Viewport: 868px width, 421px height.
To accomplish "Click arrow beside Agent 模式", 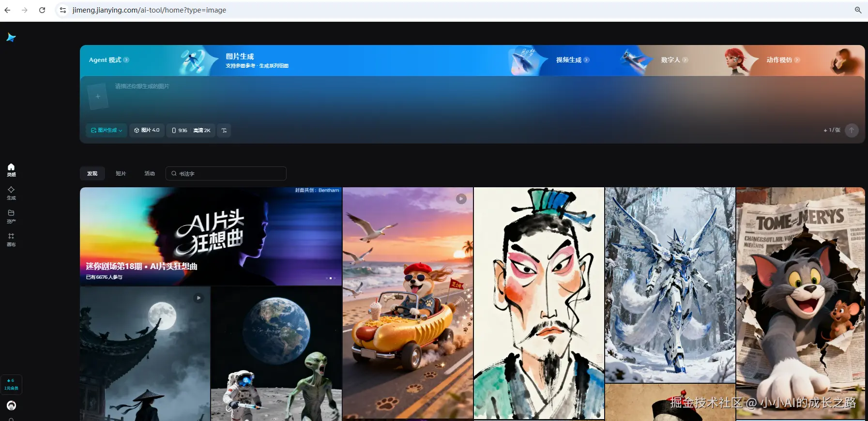I will 126,60.
